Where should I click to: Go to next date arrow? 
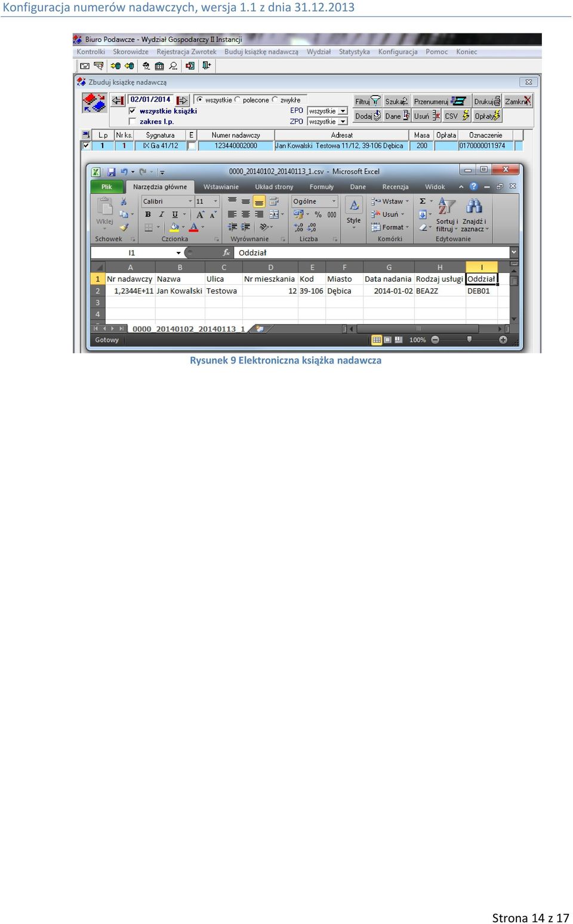point(182,100)
